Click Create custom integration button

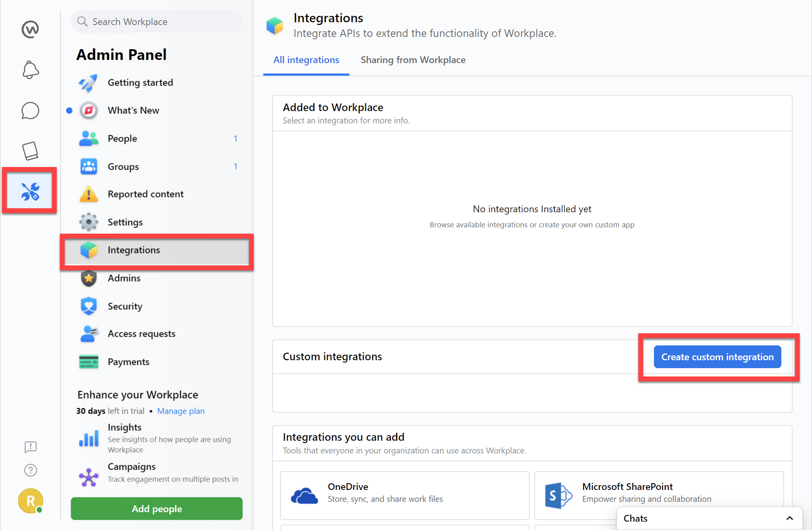pyautogui.click(x=717, y=357)
